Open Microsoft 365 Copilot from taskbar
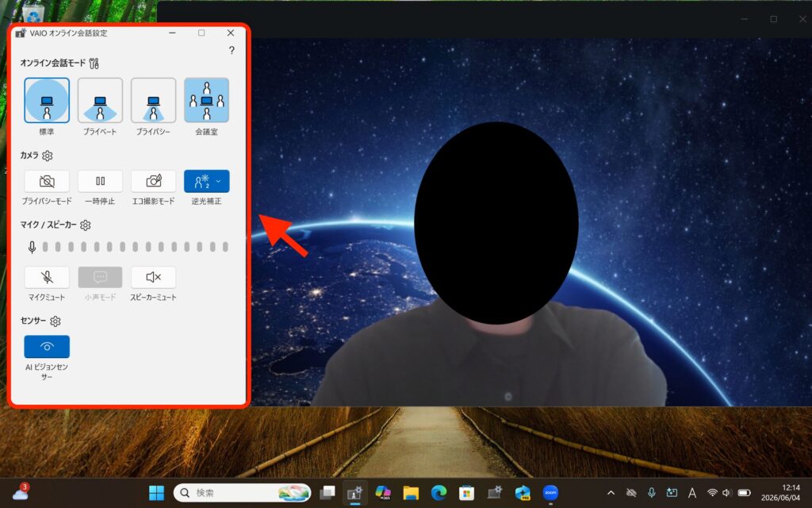 pyautogui.click(x=383, y=492)
